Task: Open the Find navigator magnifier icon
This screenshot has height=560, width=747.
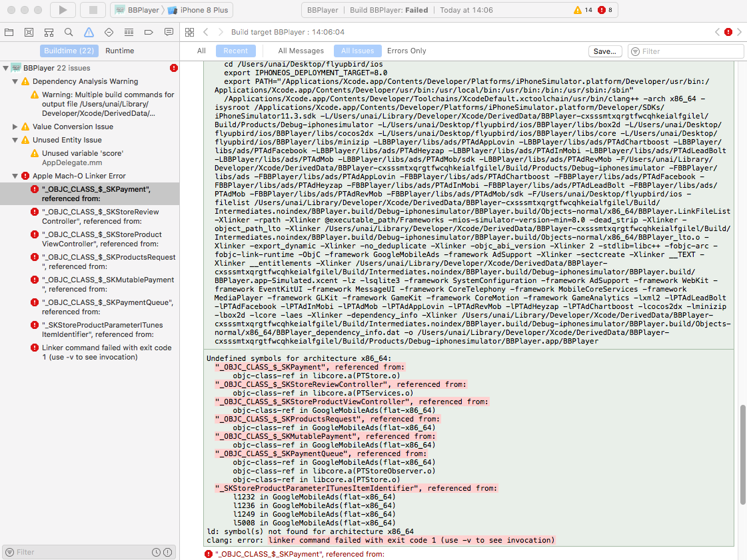Action: coord(69,33)
